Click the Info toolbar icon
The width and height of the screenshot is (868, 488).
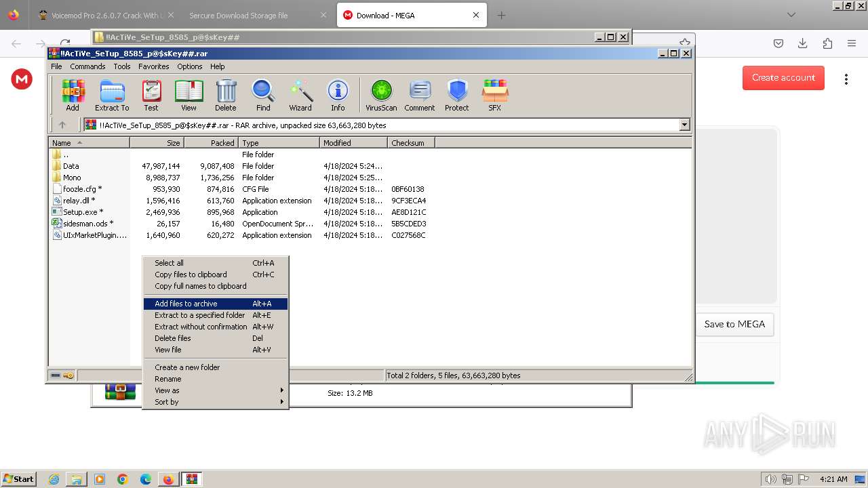click(338, 95)
